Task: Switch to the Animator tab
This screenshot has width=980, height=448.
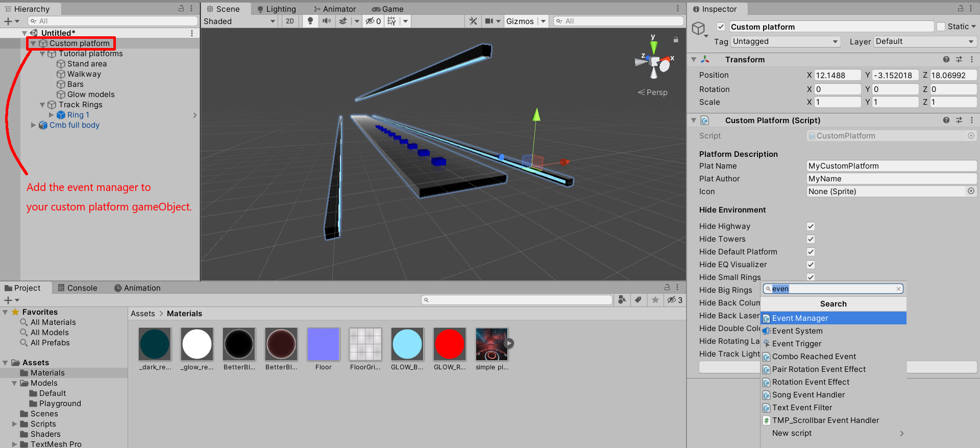Action: (x=335, y=9)
